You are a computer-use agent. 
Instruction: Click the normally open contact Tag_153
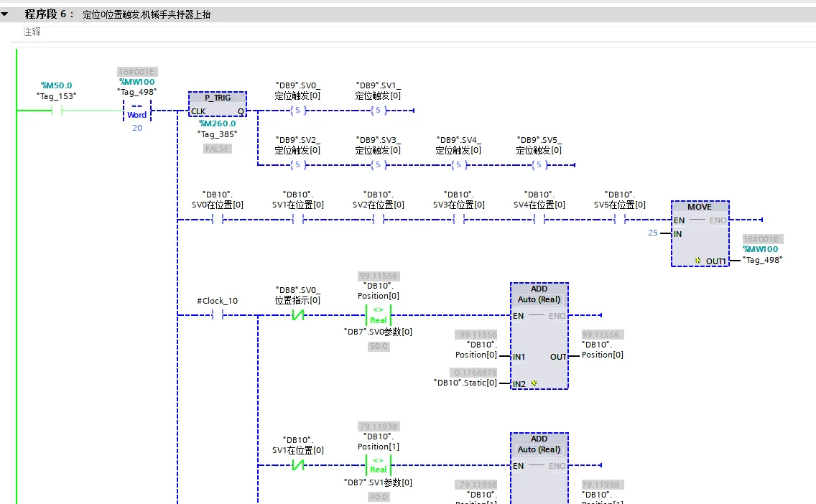tap(57, 111)
